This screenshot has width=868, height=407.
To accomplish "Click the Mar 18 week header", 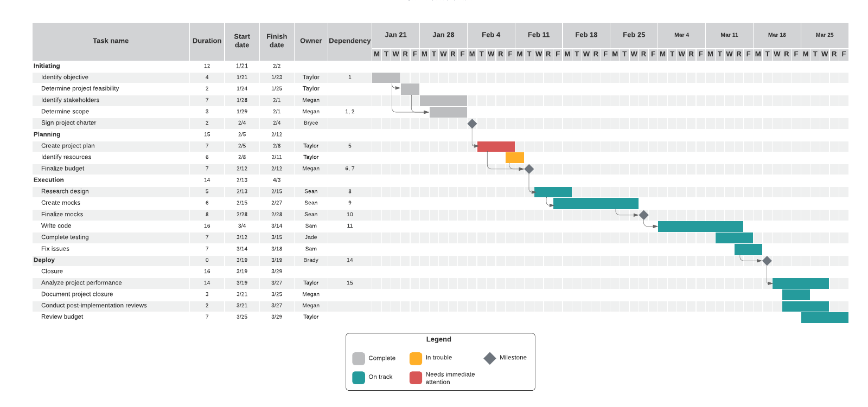I will click(x=777, y=35).
